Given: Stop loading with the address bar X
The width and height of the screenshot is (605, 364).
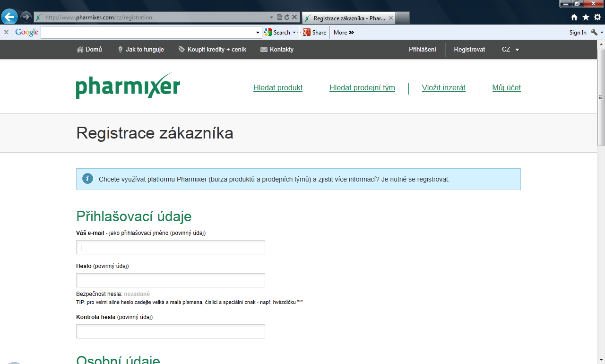Looking at the screenshot, I should point(294,17).
